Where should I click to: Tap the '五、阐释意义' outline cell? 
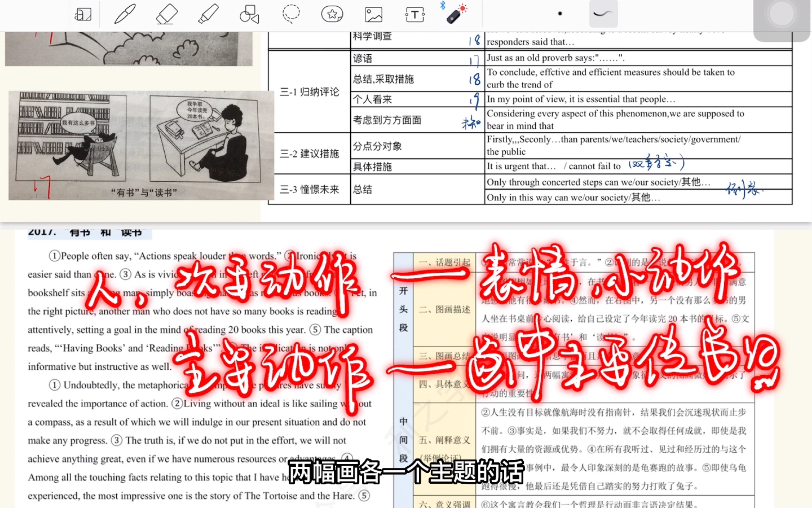(444, 449)
